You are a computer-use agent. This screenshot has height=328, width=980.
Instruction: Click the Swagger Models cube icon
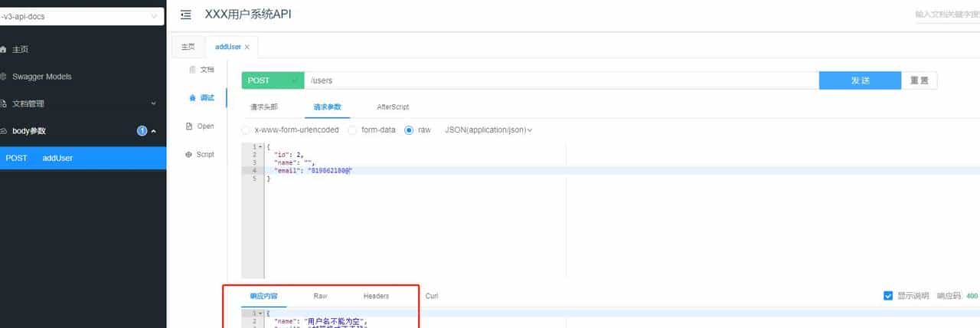3,77
